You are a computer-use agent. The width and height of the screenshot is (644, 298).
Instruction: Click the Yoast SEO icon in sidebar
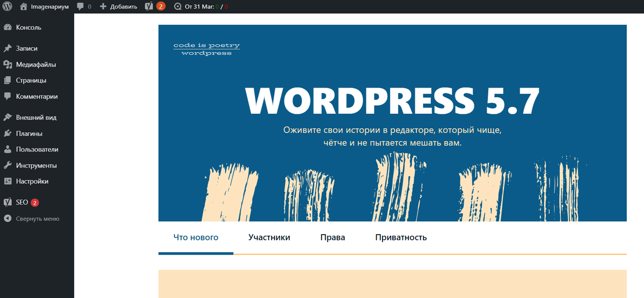coord(8,202)
